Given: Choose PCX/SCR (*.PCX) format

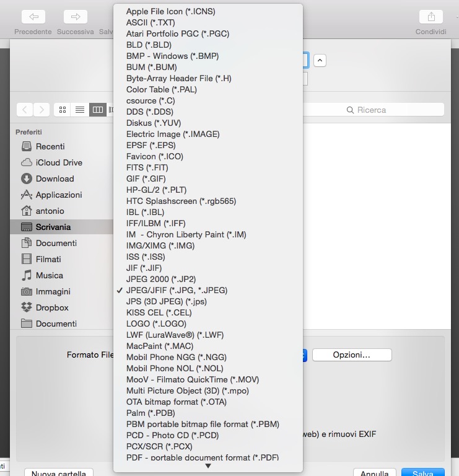Looking at the screenshot, I should (208, 446).
